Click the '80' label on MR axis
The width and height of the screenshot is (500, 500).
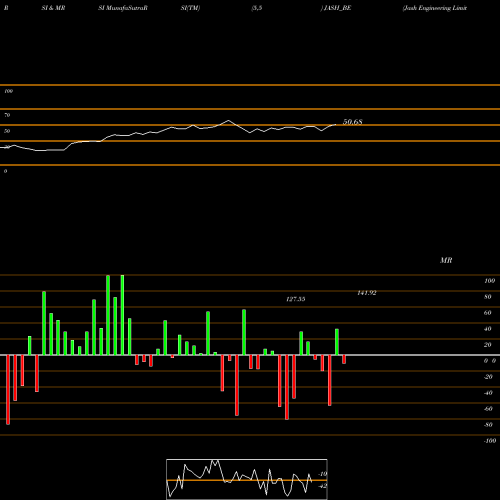point(488,297)
